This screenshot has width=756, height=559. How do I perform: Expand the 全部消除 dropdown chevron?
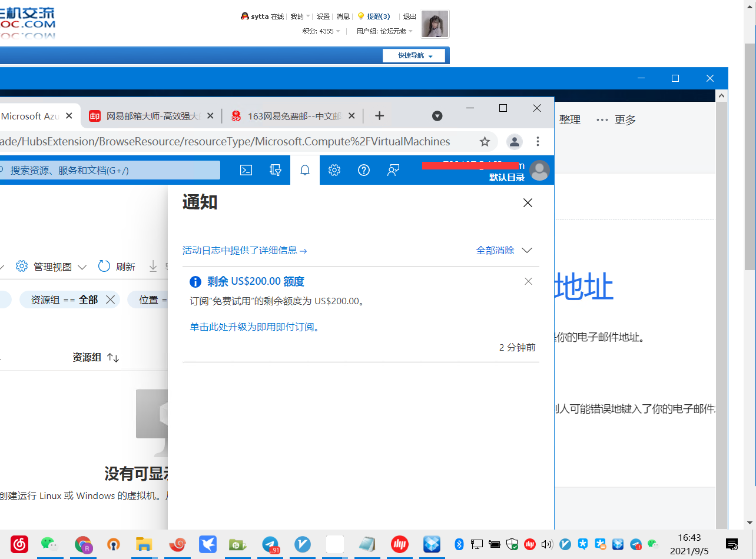point(527,250)
